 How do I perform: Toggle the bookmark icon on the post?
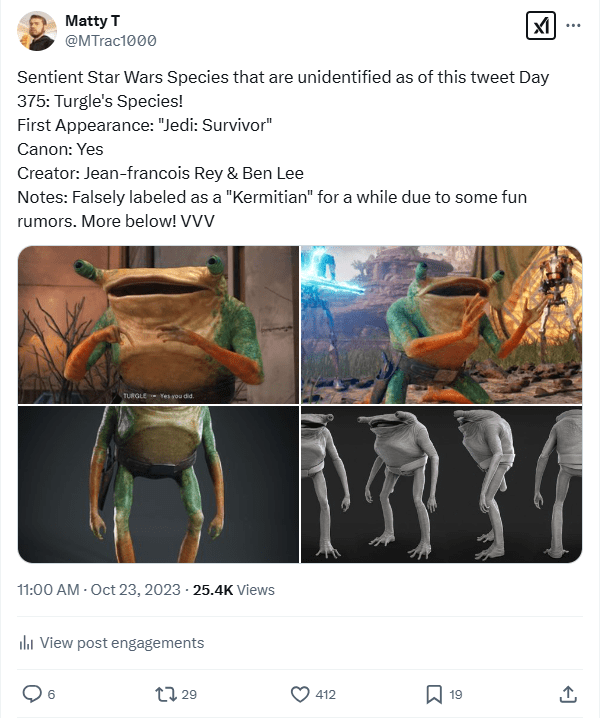point(434,693)
